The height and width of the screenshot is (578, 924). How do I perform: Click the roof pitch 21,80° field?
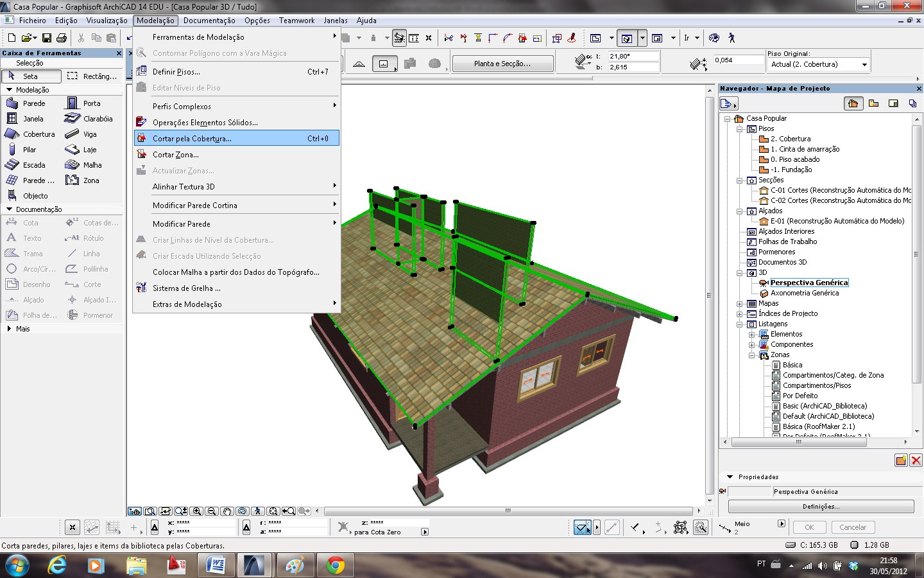[x=633, y=57]
